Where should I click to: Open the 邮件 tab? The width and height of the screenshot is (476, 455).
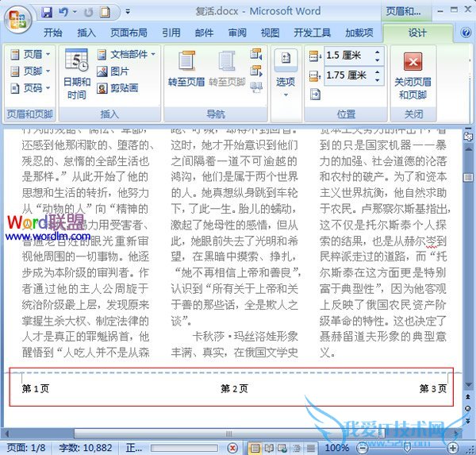205,33
